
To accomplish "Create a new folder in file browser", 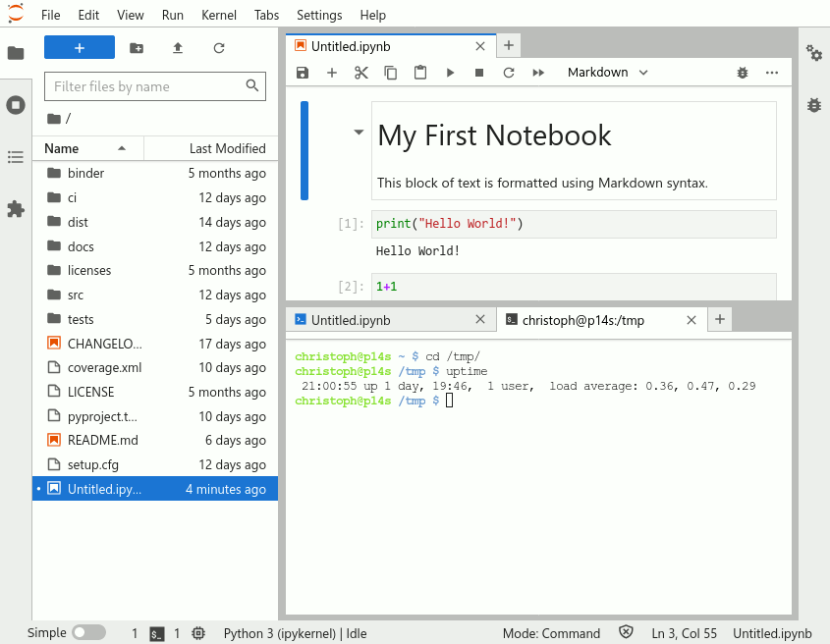I will [x=137, y=48].
